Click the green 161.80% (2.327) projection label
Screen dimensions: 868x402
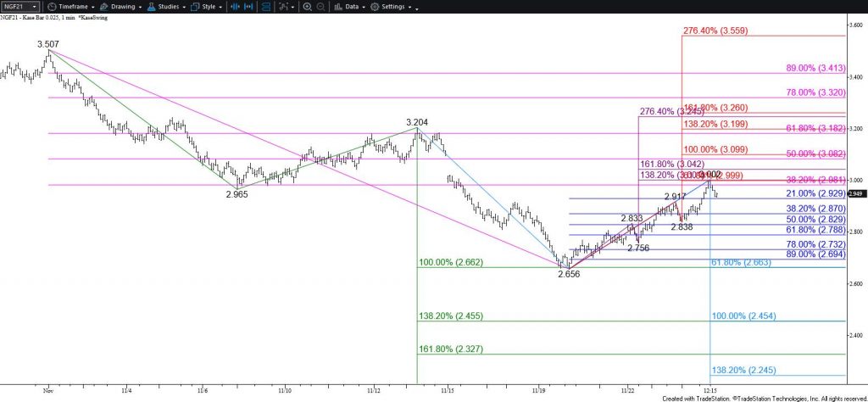[451, 349]
